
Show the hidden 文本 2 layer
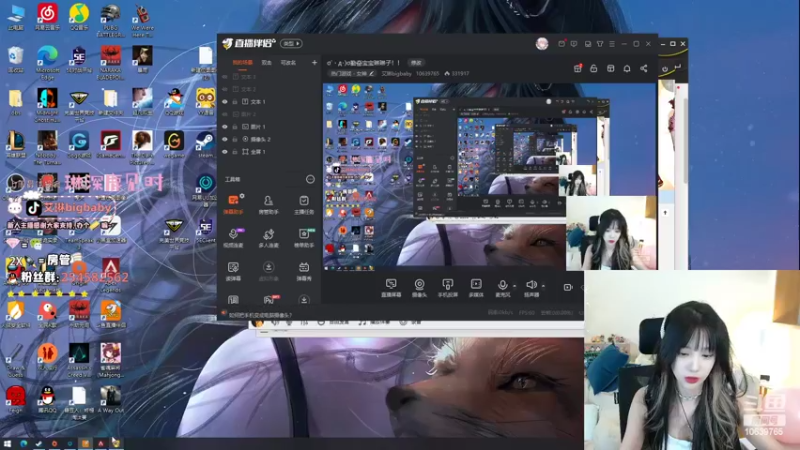[224, 89]
